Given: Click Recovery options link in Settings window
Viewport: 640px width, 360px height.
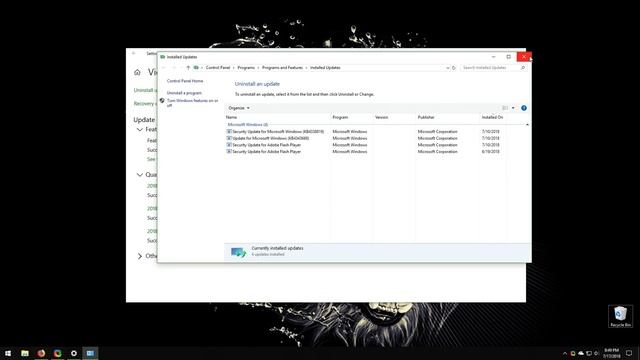Looking at the screenshot, I should tap(144, 104).
